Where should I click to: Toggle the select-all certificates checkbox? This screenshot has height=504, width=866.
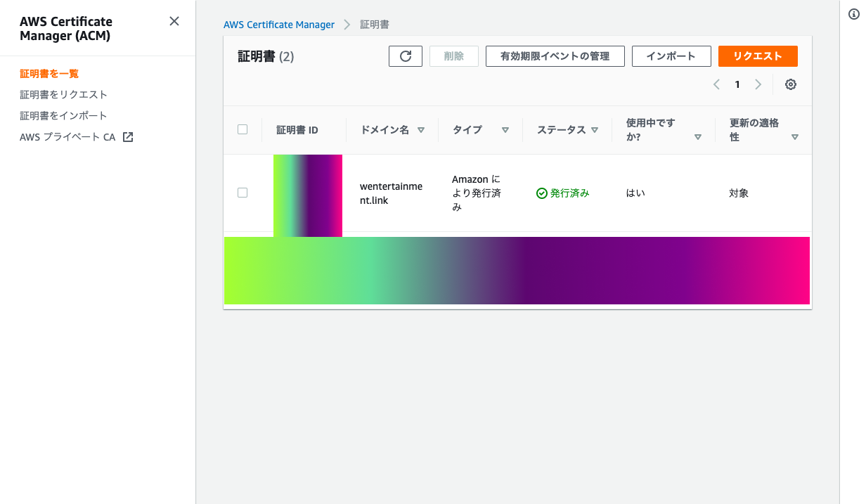(243, 129)
